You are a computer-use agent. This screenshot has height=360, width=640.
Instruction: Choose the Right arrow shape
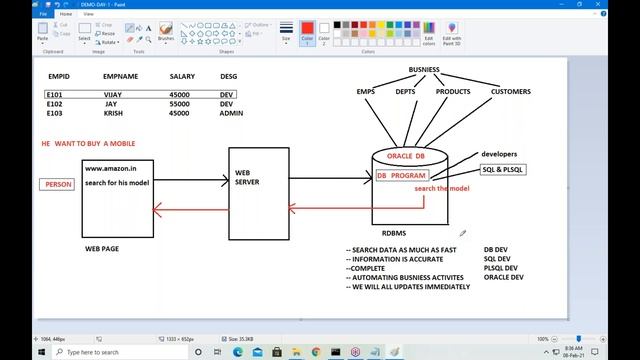coord(216,33)
